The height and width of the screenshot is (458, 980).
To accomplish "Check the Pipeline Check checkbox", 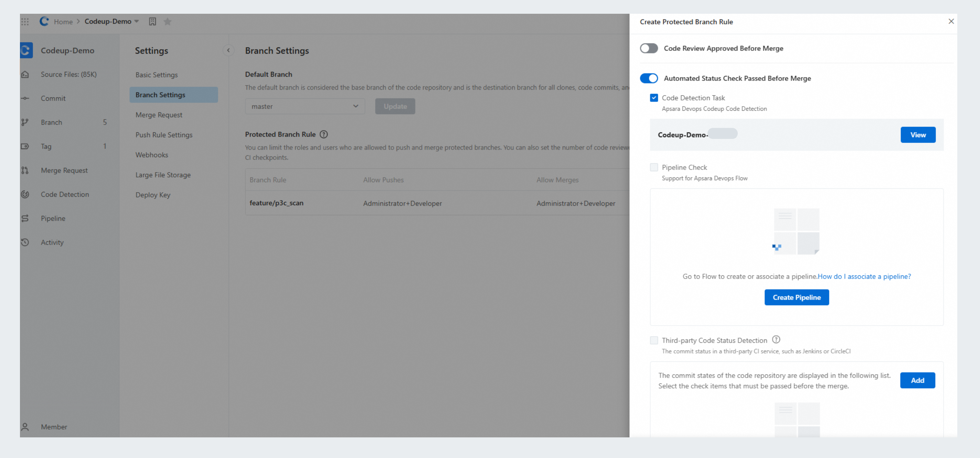I will [654, 167].
